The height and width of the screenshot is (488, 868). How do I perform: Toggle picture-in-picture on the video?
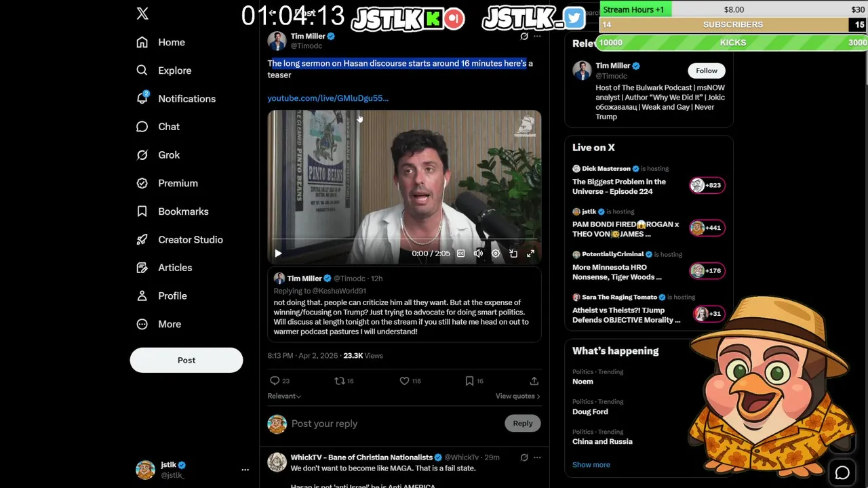click(513, 253)
